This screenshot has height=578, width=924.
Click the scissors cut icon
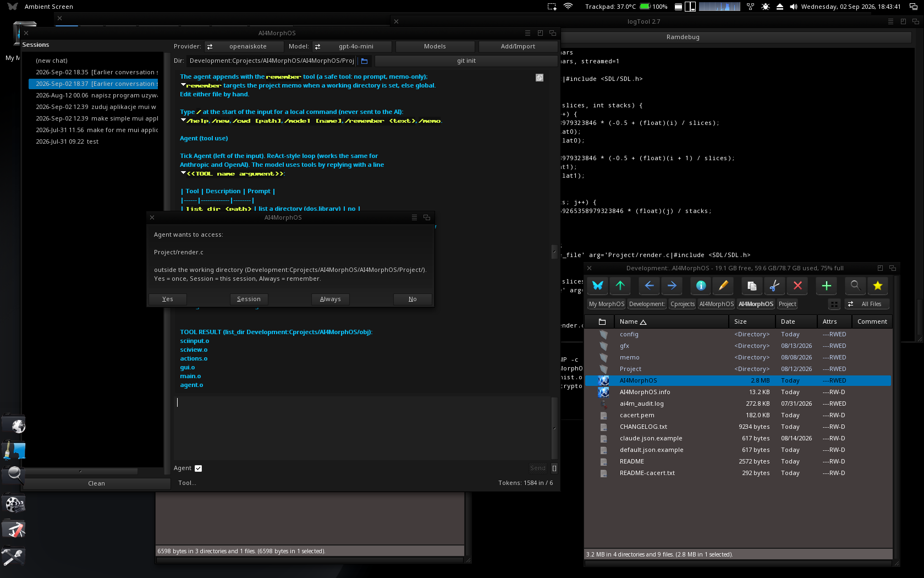pos(774,285)
